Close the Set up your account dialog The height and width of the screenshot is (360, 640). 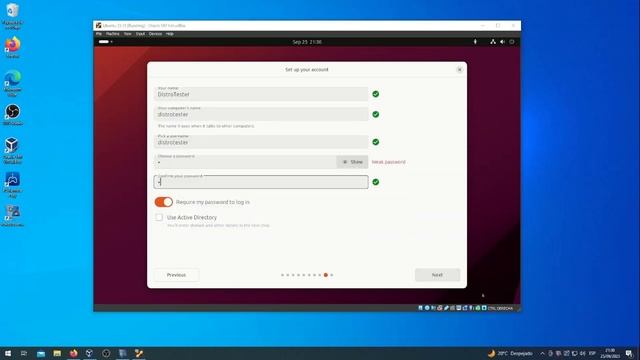point(460,69)
